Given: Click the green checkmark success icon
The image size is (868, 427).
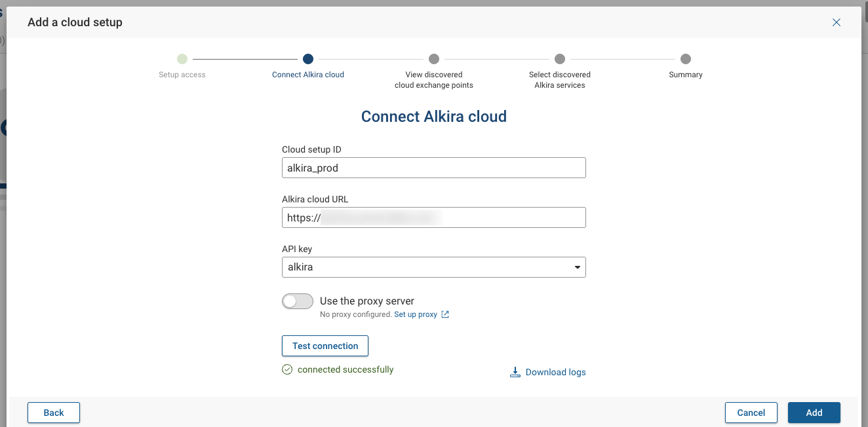Looking at the screenshot, I should click(287, 369).
